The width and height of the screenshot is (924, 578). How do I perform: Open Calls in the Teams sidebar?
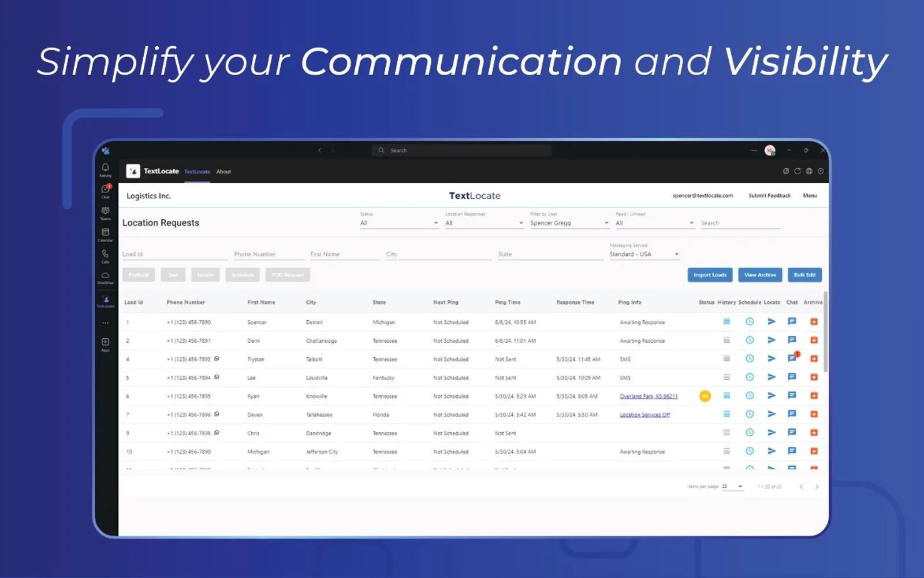pyautogui.click(x=105, y=256)
